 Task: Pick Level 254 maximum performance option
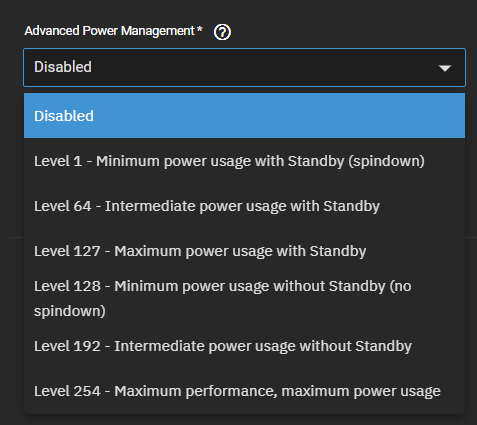[244, 391]
